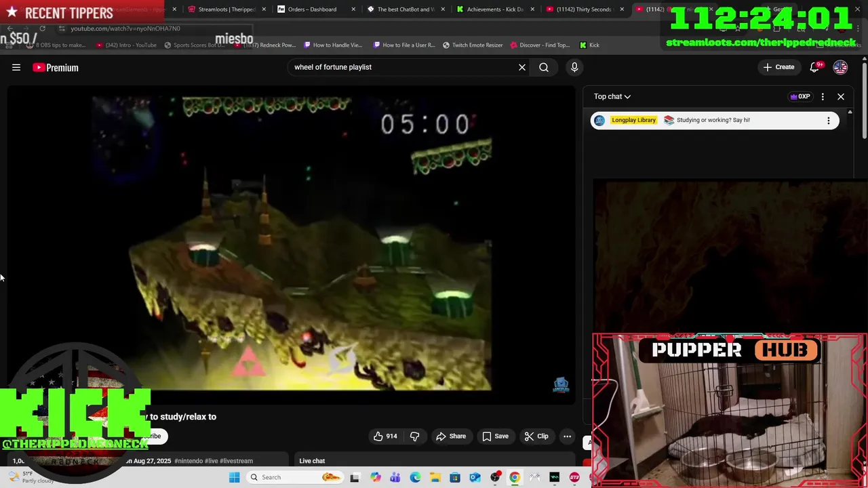Open the GTS app on taskbar
This screenshot has height=488, width=868.
click(x=574, y=477)
